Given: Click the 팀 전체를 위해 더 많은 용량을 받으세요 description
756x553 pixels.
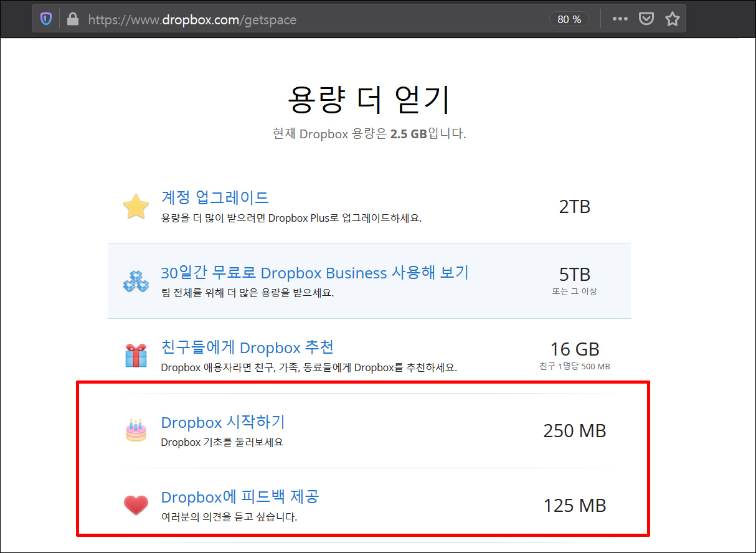Looking at the screenshot, I should point(247,293).
